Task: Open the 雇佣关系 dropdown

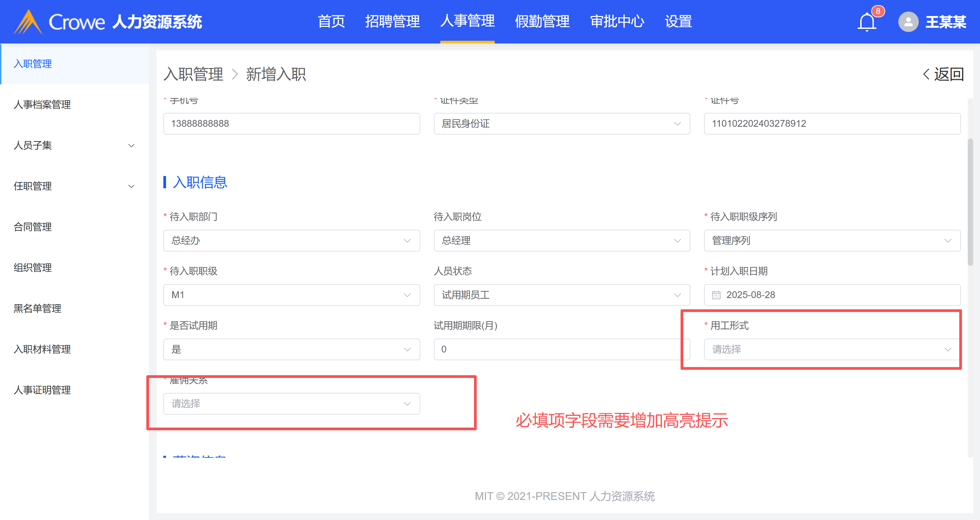Action: pyautogui.click(x=291, y=404)
